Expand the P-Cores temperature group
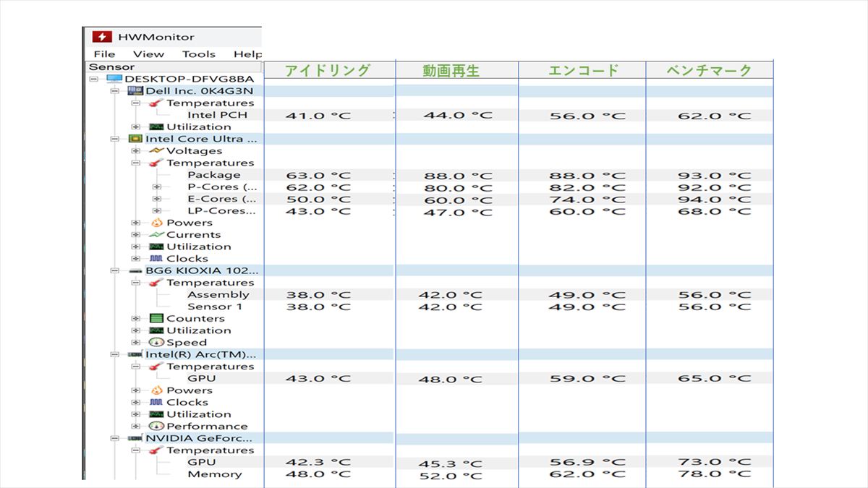 click(x=156, y=187)
